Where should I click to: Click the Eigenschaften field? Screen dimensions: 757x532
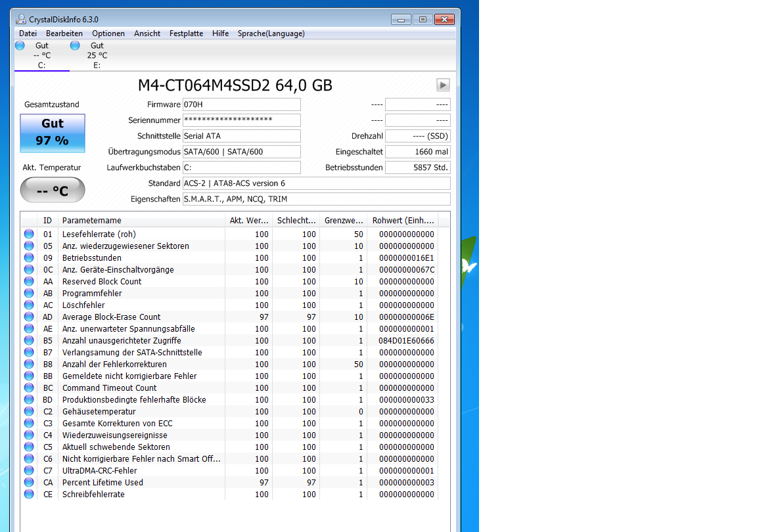pyautogui.click(x=316, y=199)
